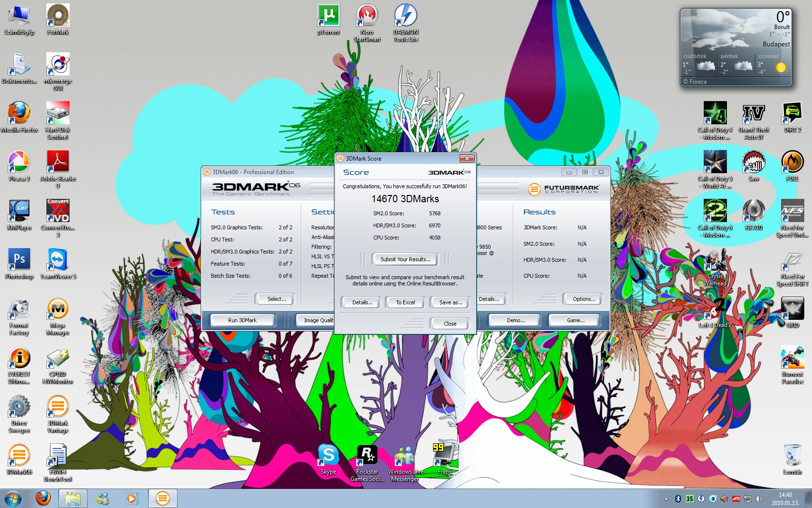Launch Crysis Warhead shortcut
Screen dimensions: 812x508
pyautogui.click(x=715, y=267)
